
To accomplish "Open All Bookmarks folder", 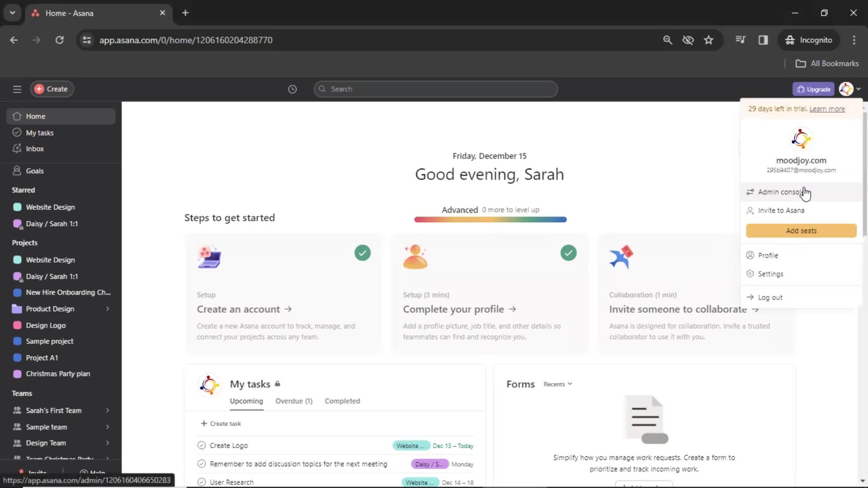I will (827, 63).
